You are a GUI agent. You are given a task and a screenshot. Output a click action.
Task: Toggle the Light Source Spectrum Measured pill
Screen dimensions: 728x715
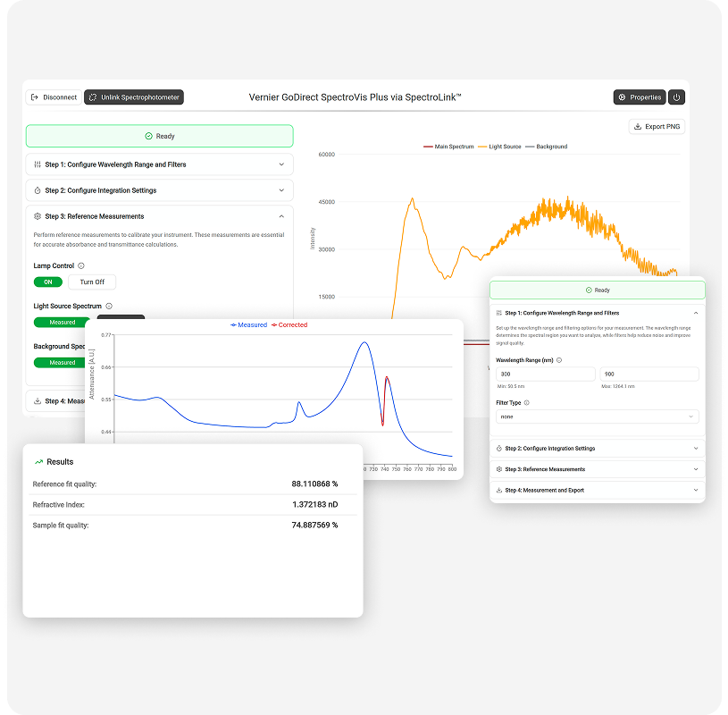point(61,323)
